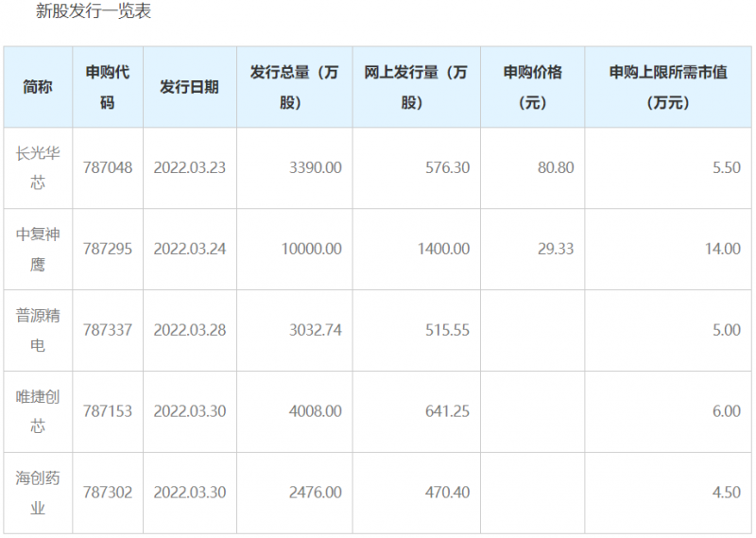The image size is (756, 538).
Task: Select subscription code 787153
Action: (108, 411)
